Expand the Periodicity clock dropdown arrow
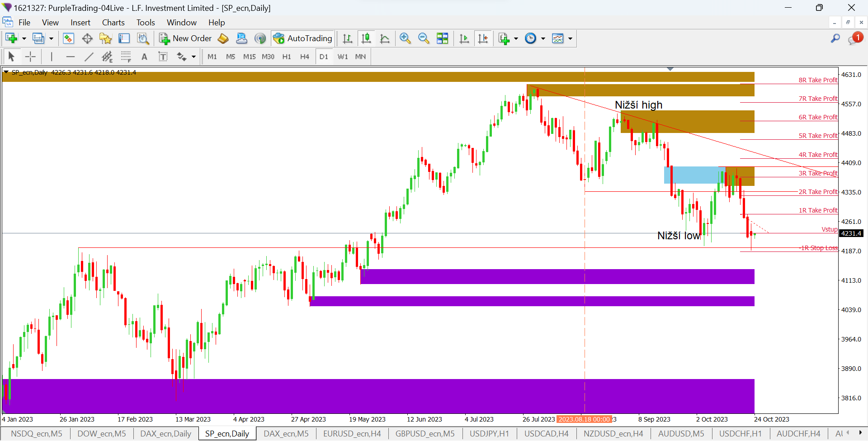This screenshot has width=868, height=441. point(543,38)
